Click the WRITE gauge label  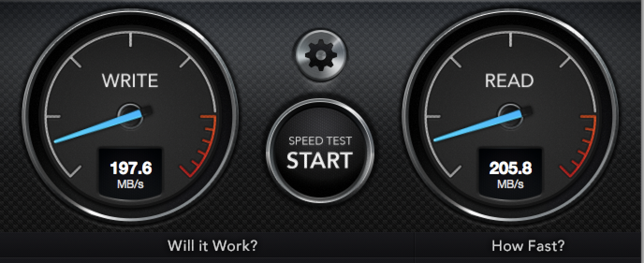pos(130,81)
